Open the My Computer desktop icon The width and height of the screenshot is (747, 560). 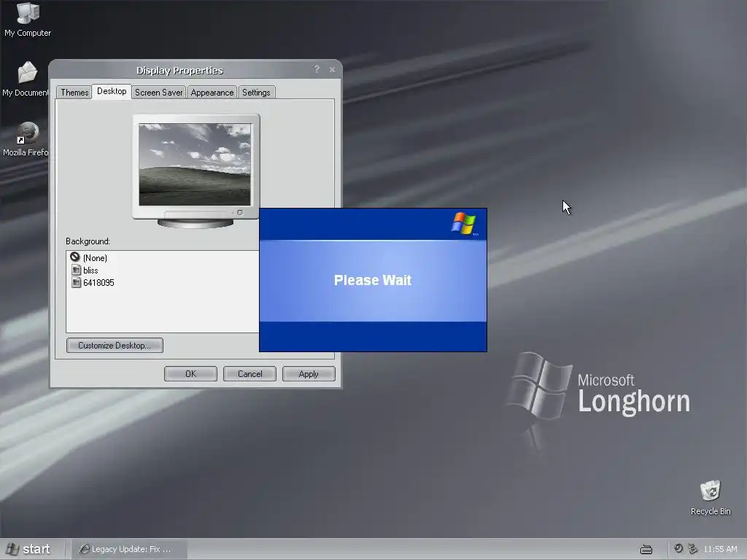click(28, 19)
